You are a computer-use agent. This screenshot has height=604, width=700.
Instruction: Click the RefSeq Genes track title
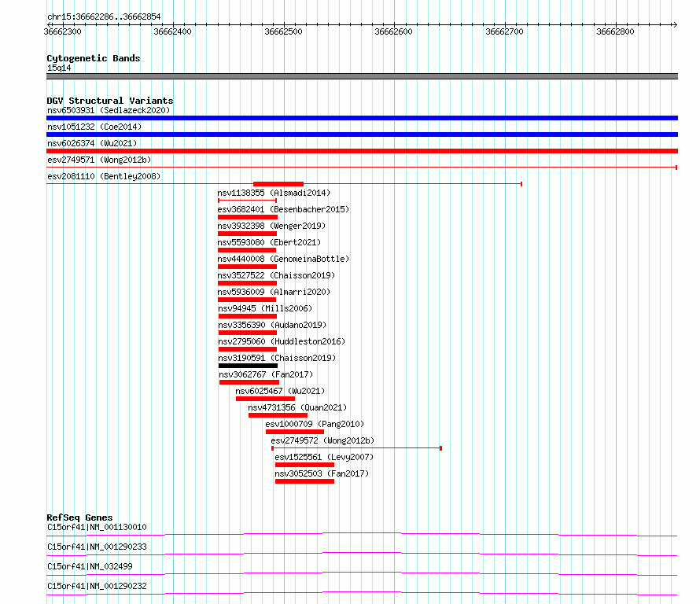79,517
